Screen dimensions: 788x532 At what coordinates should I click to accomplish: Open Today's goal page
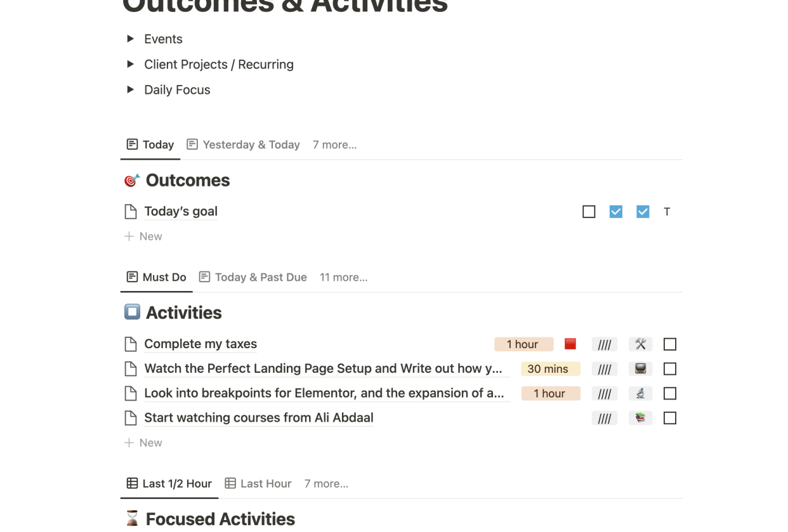pos(181,211)
